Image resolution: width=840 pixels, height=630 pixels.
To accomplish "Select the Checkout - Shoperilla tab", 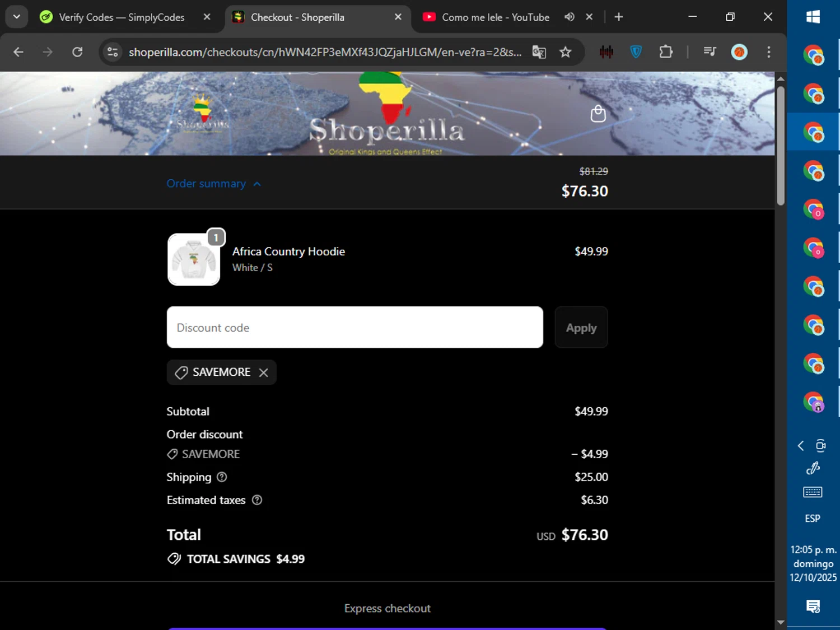I will tap(297, 17).
